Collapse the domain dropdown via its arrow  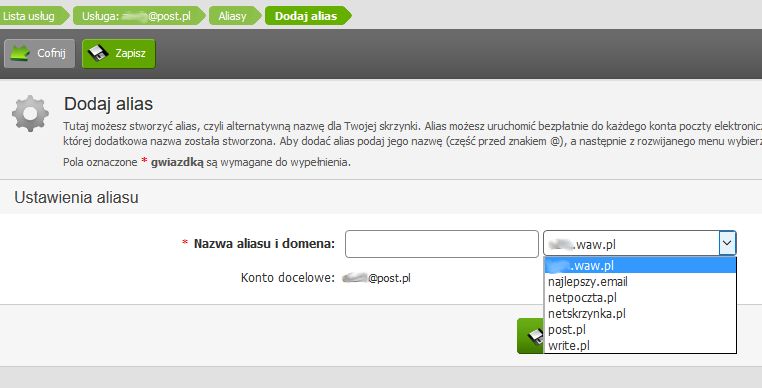pos(727,243)
